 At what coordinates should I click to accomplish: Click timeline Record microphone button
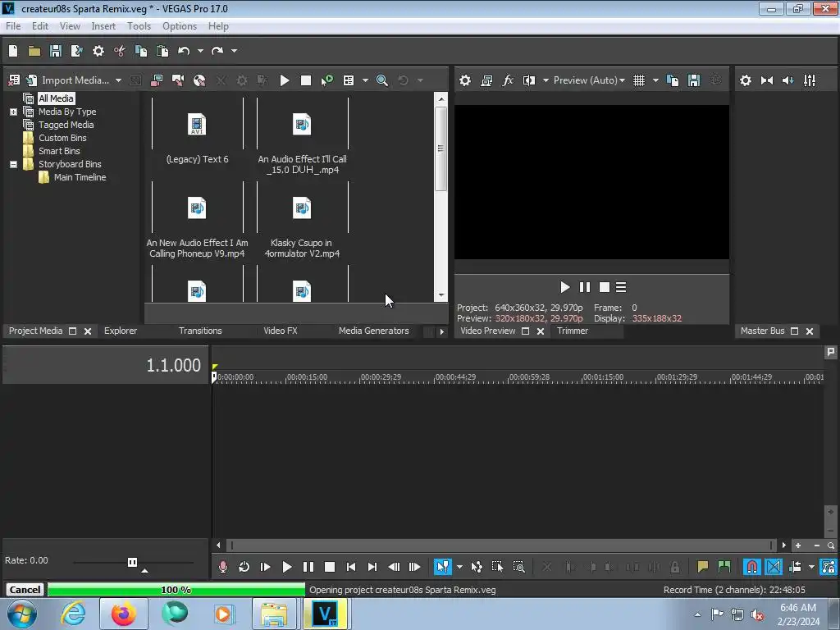pyautogui.click(x=223, y=567)
